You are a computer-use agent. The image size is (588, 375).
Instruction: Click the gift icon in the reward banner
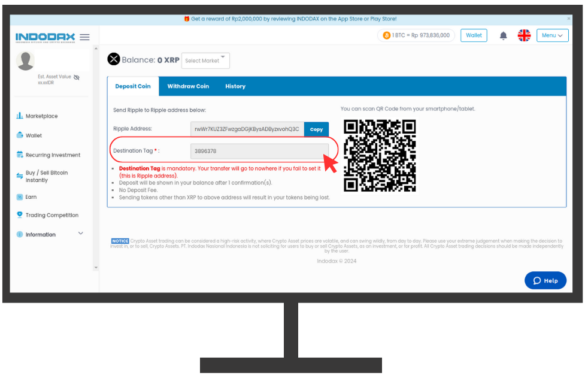(x=186, y=19)
